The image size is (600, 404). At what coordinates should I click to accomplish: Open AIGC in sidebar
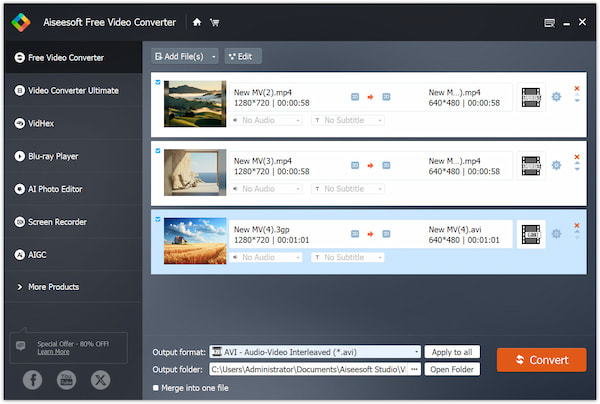(x=73, y=255)
